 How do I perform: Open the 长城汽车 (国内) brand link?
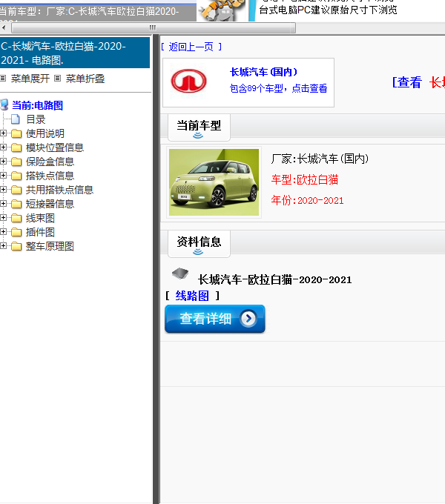pyautogui.click(x=264, y=72)
